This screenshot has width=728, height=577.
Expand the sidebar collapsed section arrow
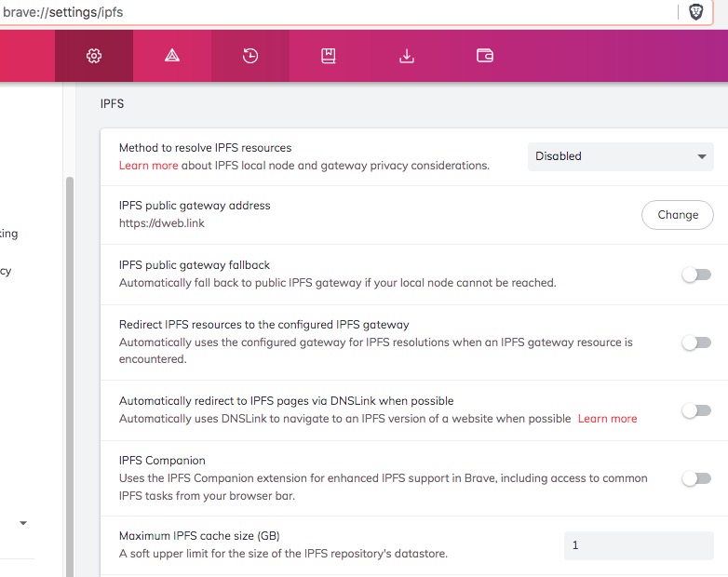(22, 523)
